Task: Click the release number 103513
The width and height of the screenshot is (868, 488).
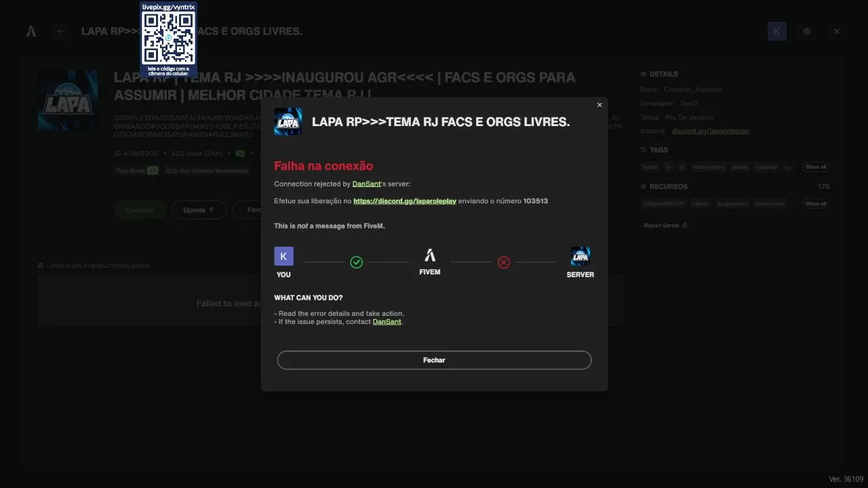Action: click(536, 201)
